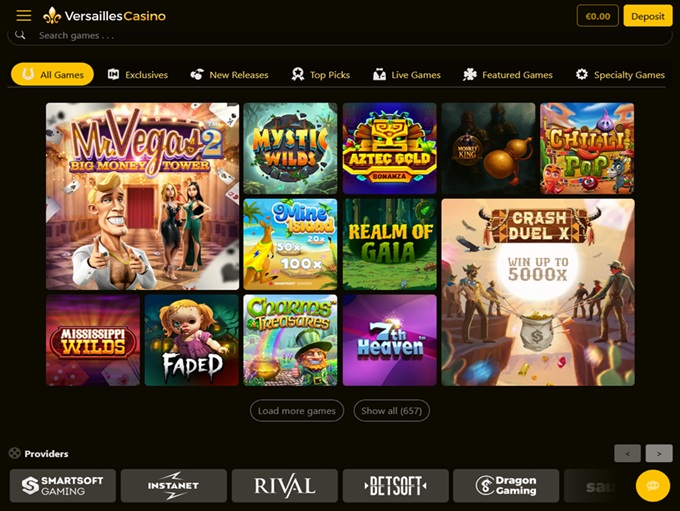Click the Versailles Casino fleur-de-lis logo
This screenshot has width=680, height=511.
coord(52,16)
